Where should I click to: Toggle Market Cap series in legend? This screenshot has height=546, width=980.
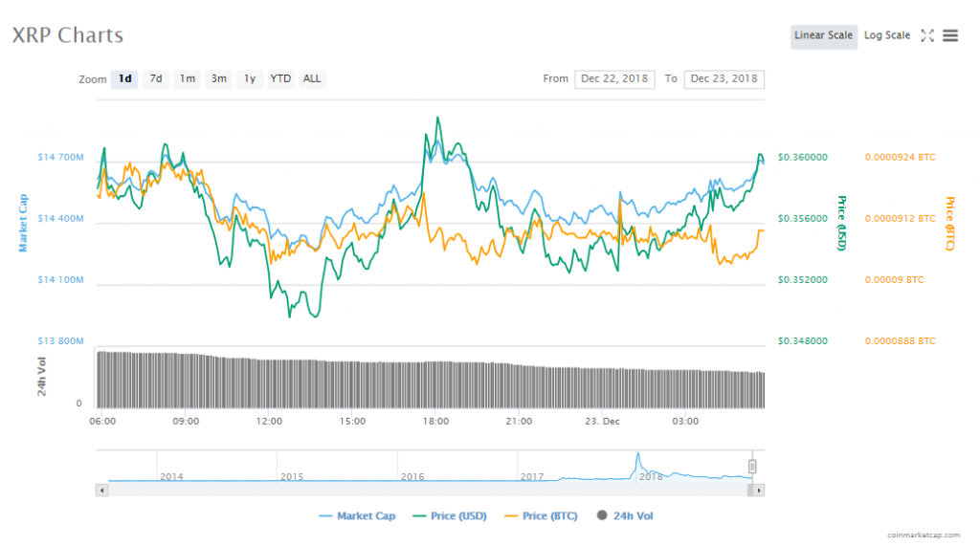[357, 516]
